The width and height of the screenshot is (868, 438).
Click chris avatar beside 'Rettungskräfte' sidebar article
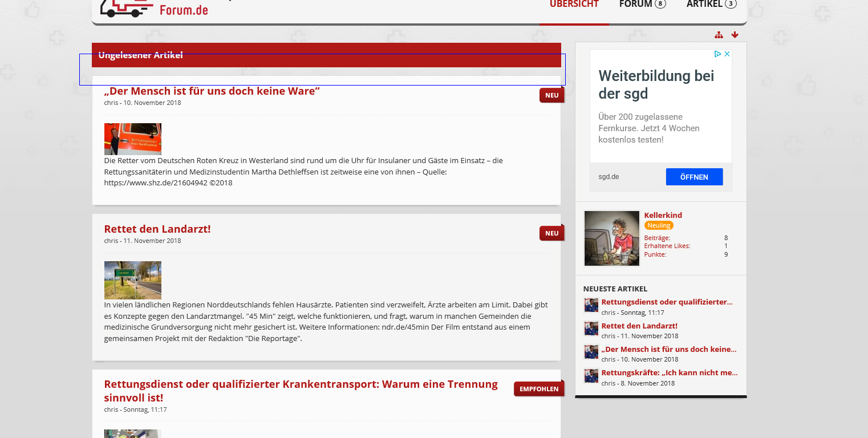click(591, 375)
